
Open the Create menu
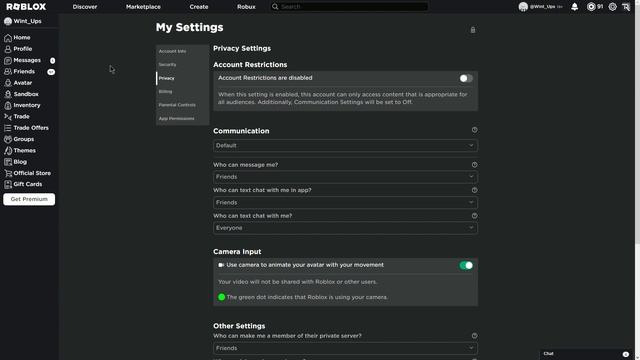click(x=199, y=7)
